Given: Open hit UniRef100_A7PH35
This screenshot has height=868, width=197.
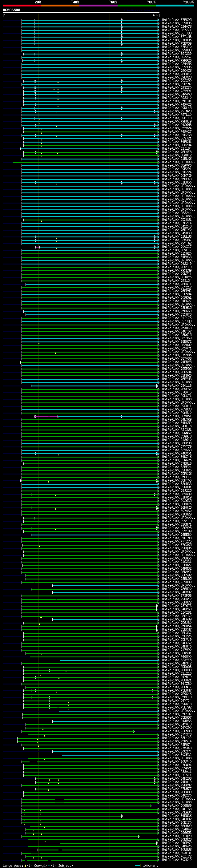Looking at the screenshot, I should [177, 40].
